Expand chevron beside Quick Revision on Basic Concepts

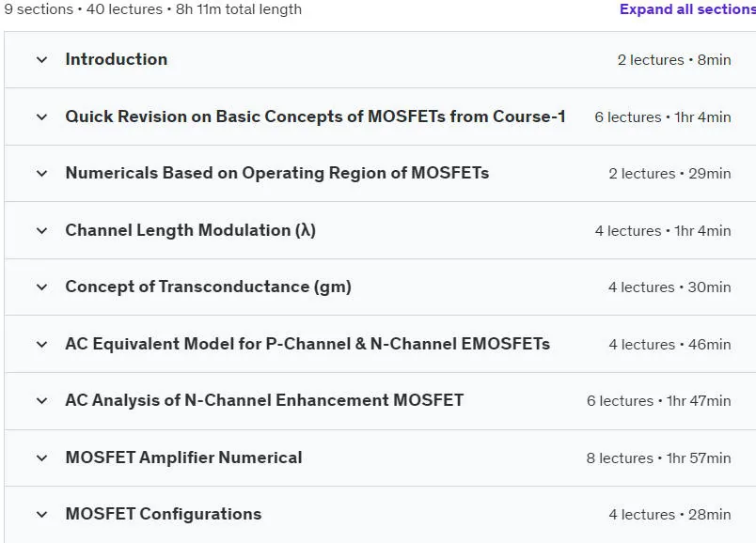[x=42, y=117]
